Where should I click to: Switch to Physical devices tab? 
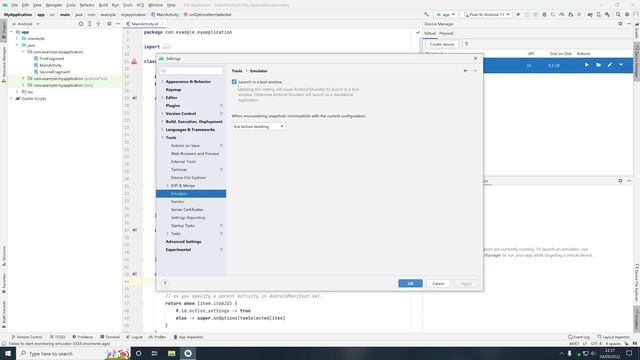446,33
